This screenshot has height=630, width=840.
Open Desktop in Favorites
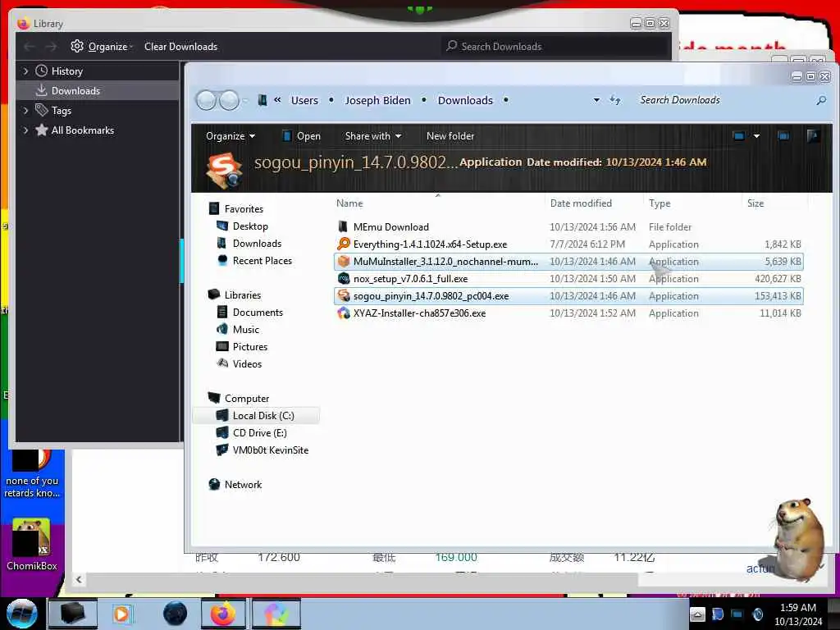(250, 226)
